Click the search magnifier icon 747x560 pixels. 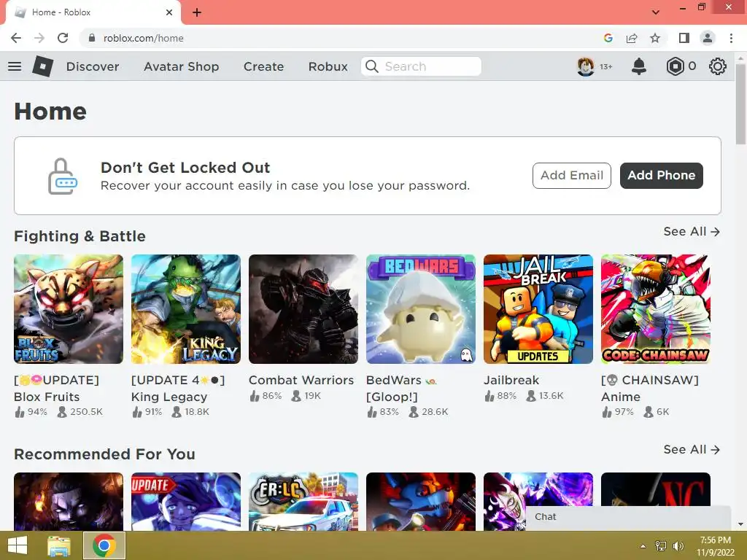point(371,66)
